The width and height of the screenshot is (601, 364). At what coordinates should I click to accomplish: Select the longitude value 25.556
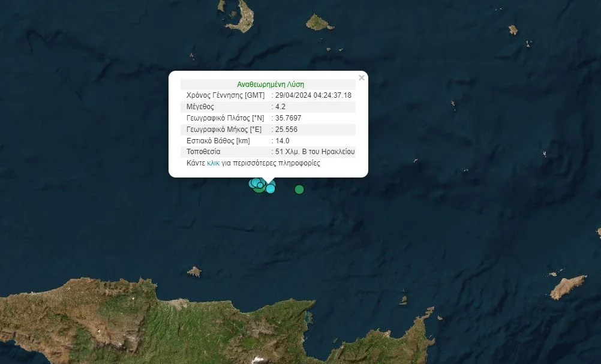[286, 130]
